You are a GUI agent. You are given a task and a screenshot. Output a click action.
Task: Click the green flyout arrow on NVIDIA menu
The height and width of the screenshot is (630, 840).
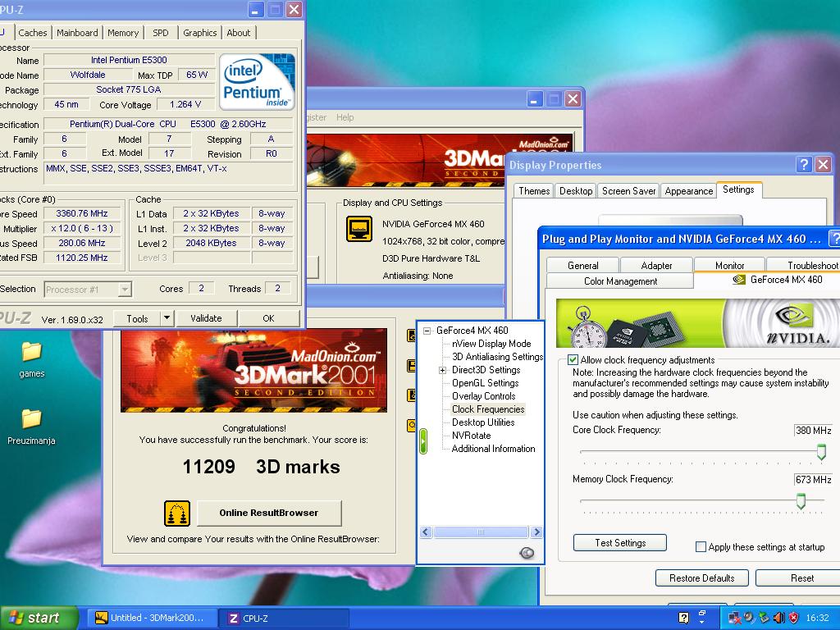pos(423,441)
